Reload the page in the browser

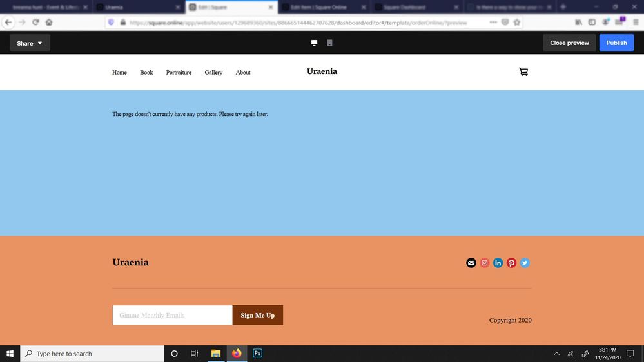tap(35, 22)
